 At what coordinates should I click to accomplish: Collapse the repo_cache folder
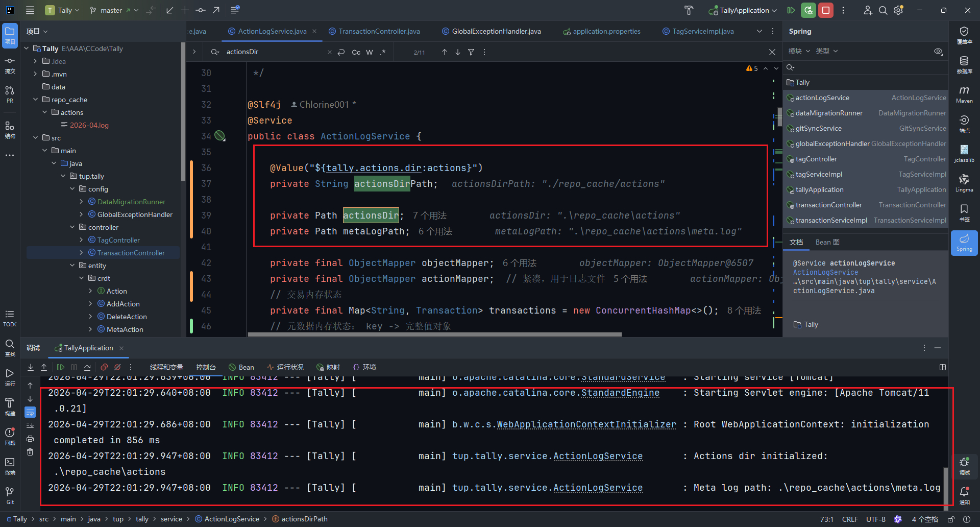coord(35,100)
